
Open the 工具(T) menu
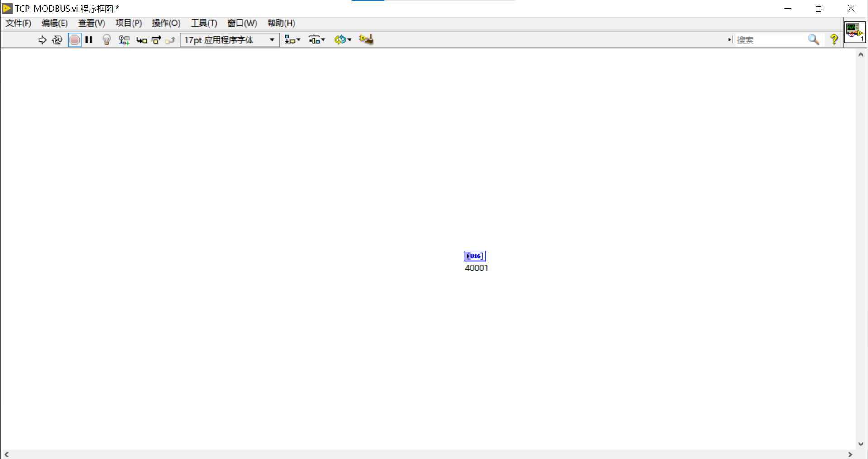pyautogui.click(x=204, y=23)
